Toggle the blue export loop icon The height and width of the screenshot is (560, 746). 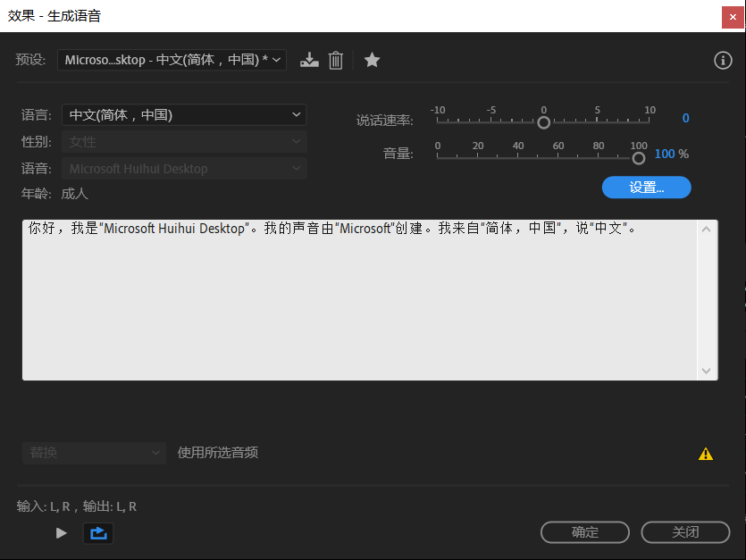(98, 533)
